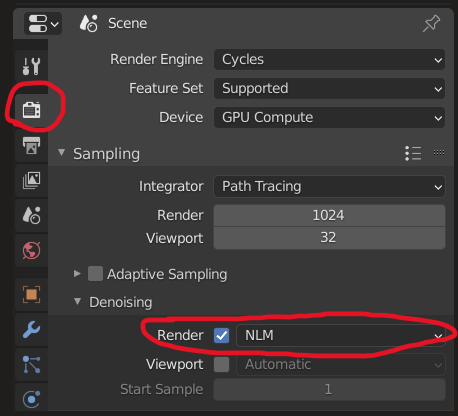Viewport: 458px width, 416px height.
Task: Open the Device GPU Compute dropdown
Action: tap(329, 117)
